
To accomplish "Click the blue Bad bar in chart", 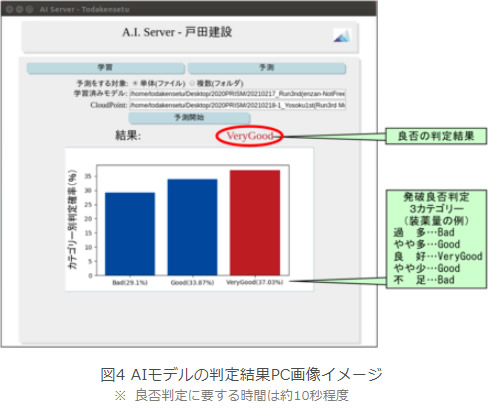I will (130, 234).
